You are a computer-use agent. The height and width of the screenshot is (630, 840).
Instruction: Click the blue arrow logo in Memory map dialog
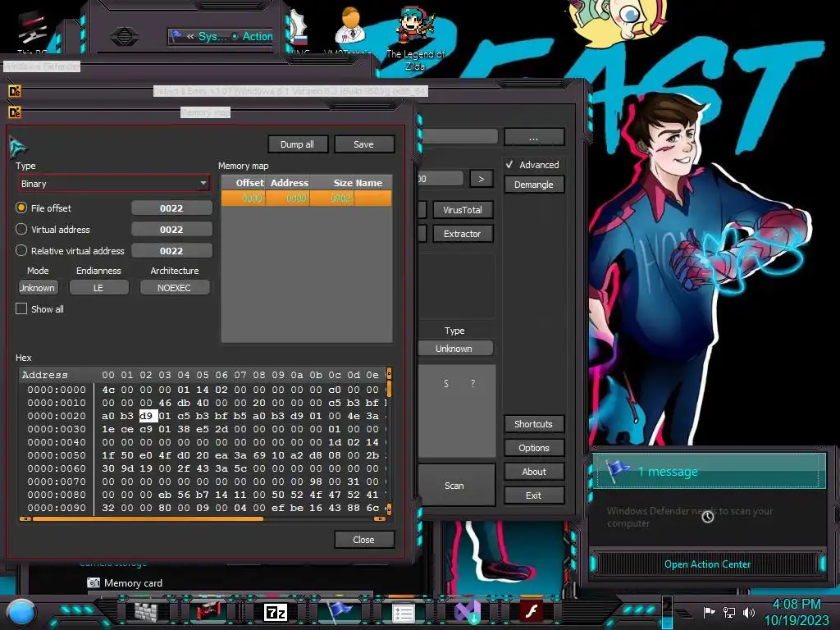(x=18, y=148)
